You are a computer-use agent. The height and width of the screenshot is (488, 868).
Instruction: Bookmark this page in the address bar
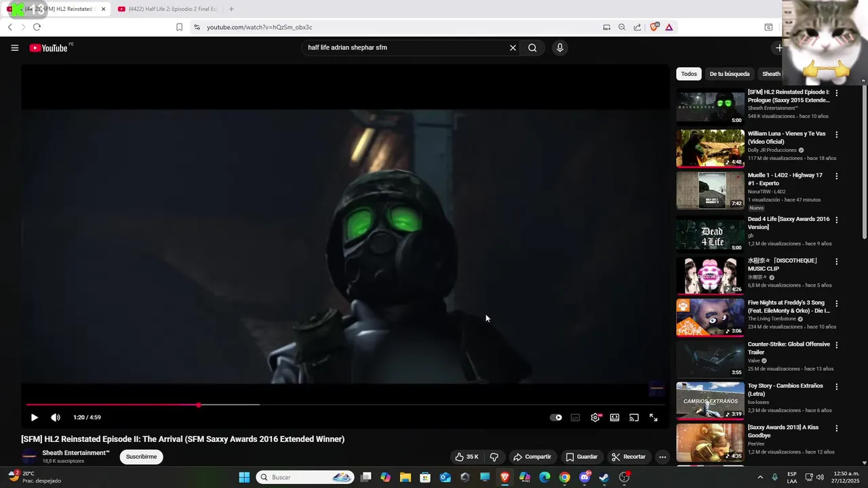179,27
